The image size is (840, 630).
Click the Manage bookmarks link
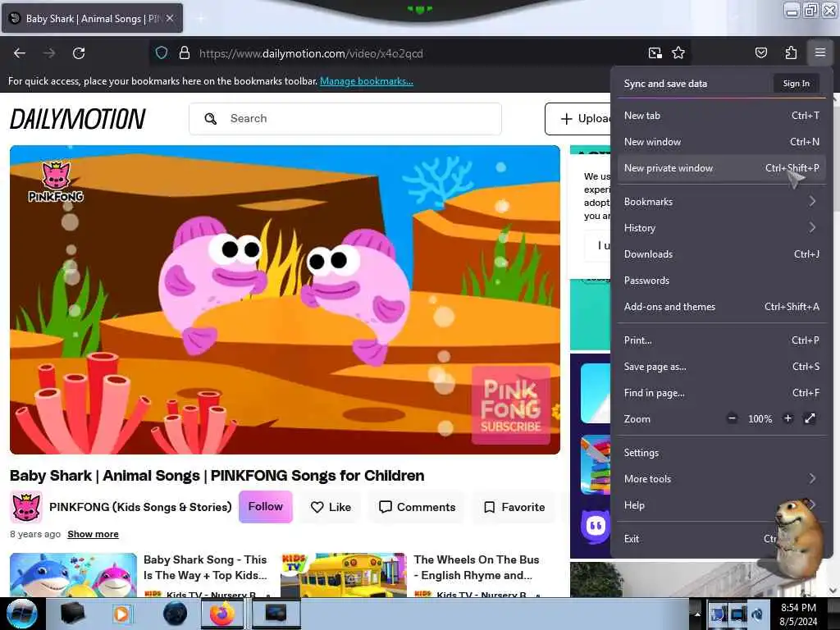pos(367,81)
